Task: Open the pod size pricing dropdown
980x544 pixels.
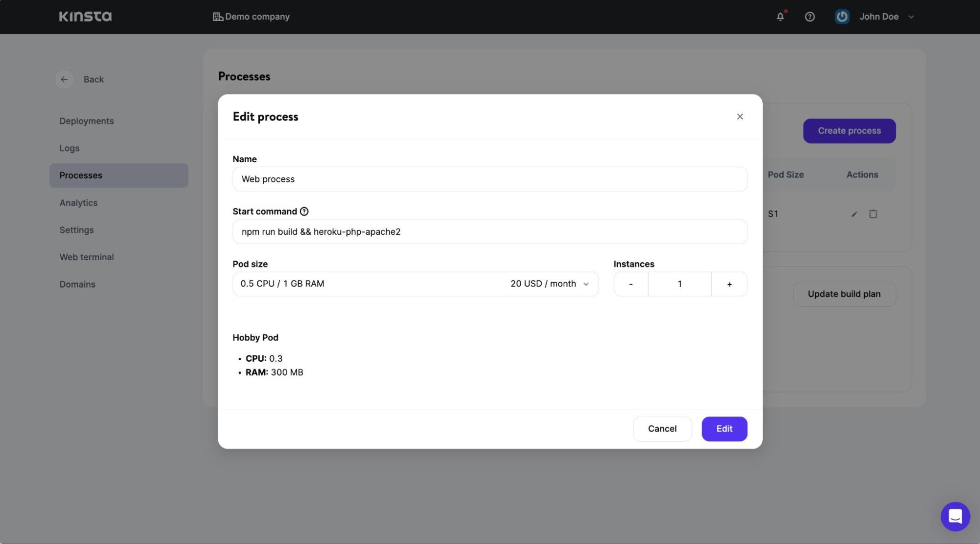Action: [x=586, y=284]
